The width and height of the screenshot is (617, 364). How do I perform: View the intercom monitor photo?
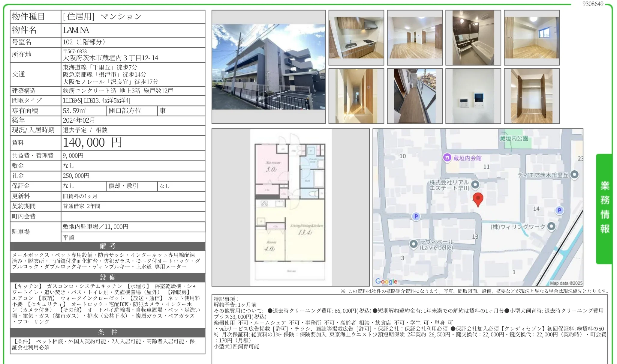(x=474, y=95)
